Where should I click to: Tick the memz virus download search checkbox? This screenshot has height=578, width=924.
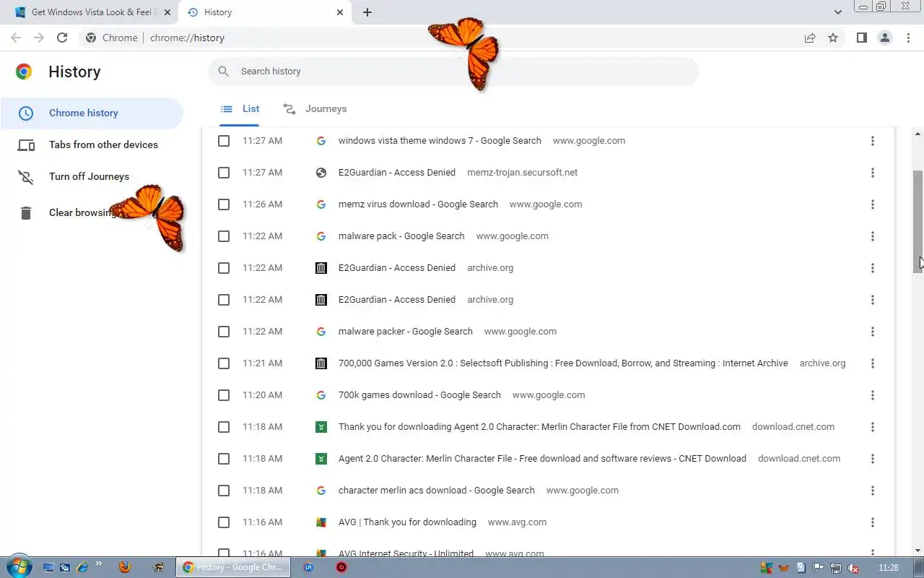pyautogui.click(x=224, y=204)
